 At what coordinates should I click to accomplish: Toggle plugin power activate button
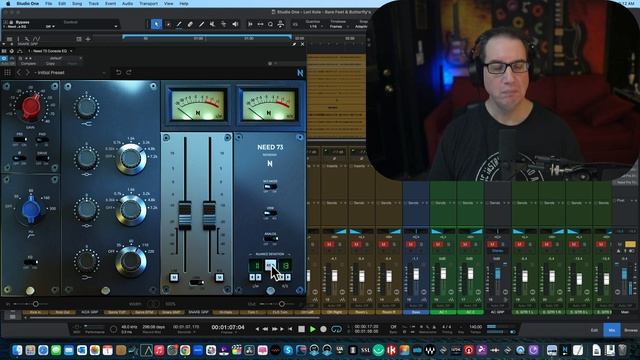pos(4,58)
